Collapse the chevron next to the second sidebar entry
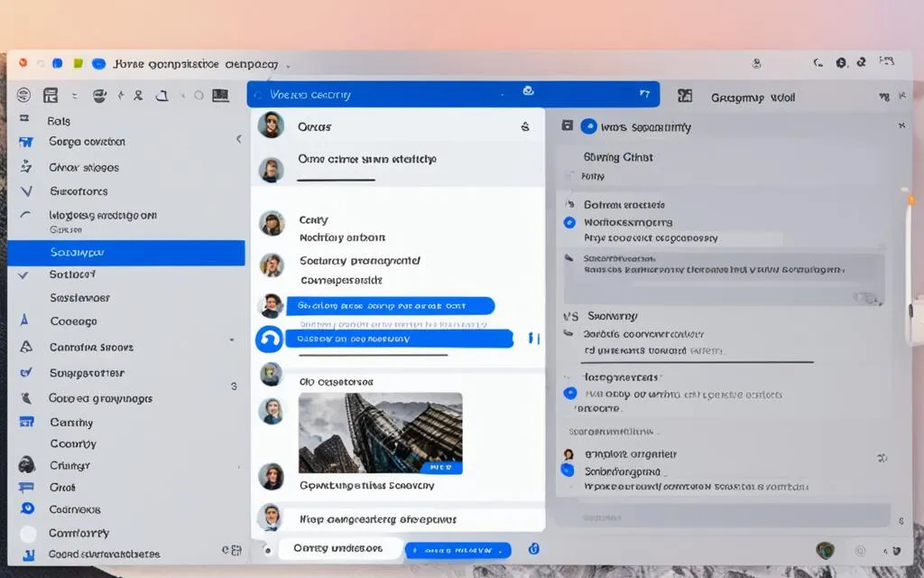924x578 pixels. (x=239, y=141)
